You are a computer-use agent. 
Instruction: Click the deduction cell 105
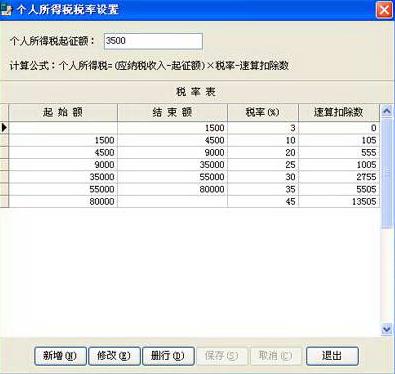click(x=339, y=140)
